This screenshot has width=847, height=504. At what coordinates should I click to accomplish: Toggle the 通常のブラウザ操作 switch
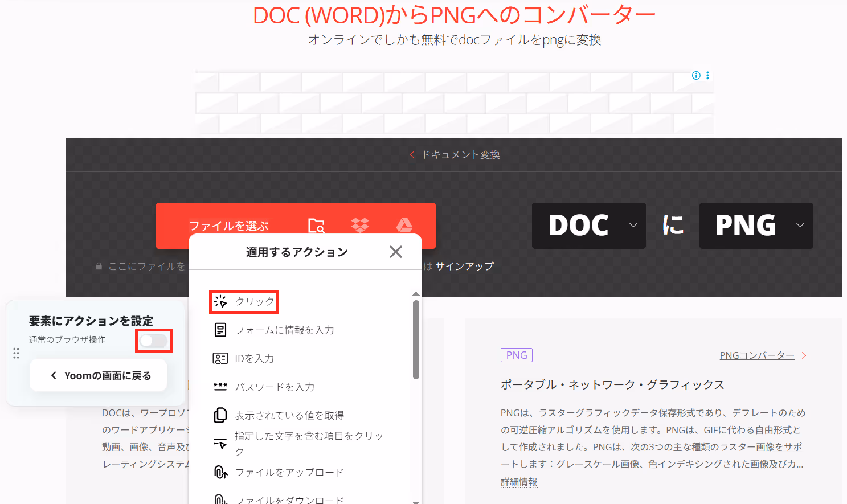(154, 341)
